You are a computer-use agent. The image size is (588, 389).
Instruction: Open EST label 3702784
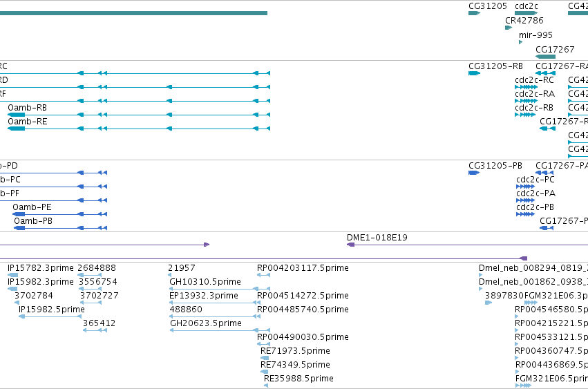pos(34,296)
